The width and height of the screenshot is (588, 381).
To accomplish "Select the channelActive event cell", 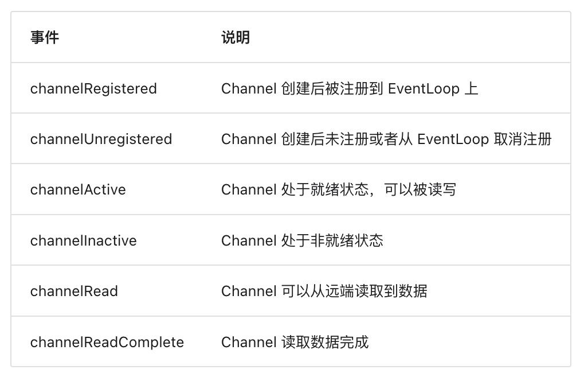I will (78, 189).
